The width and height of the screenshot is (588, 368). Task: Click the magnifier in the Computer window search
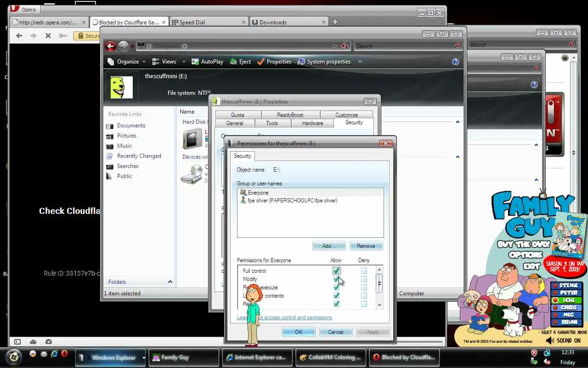tap(457, 46)
